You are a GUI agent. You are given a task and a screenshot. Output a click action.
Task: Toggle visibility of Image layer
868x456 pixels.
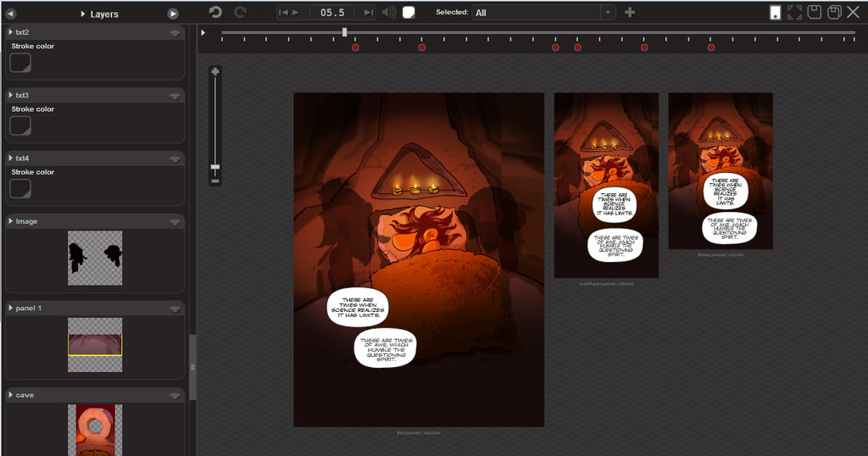pos(175,222)
